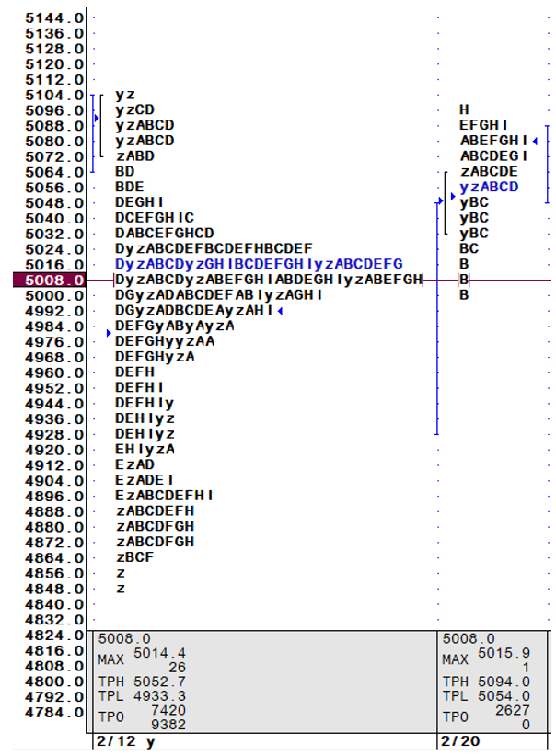Select the blue yzABCD row in the 2/20 profile
The image size is (556, 756).
[x=489, y=187]
